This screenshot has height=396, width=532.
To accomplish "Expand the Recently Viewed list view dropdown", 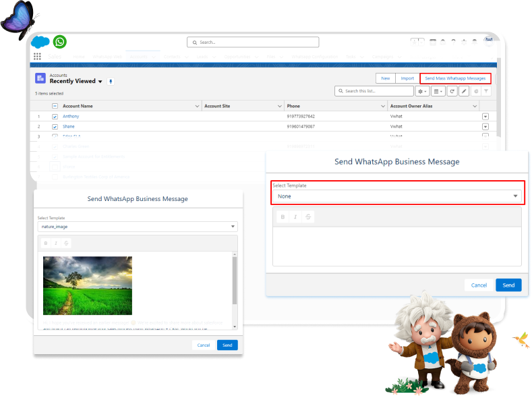I will (100, 82).
